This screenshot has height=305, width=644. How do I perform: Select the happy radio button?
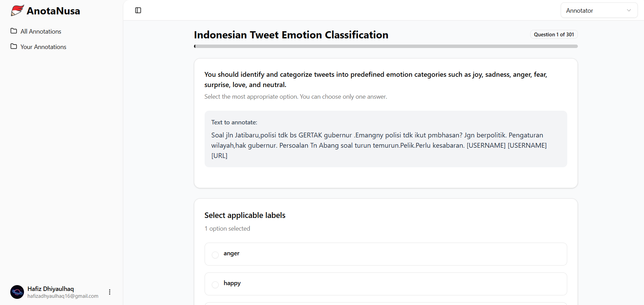215,284
